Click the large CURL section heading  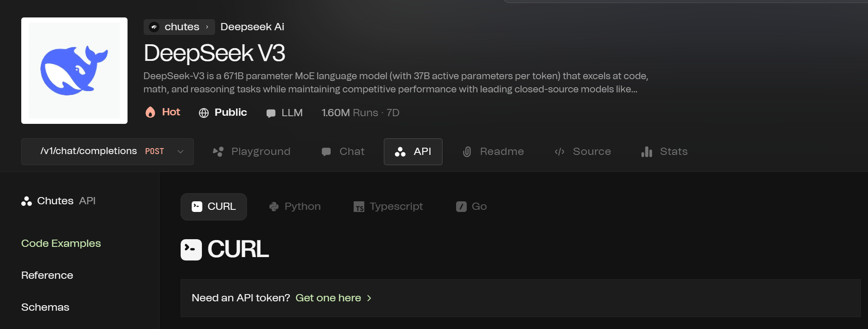pyautogui.click(x=238, y=249)
